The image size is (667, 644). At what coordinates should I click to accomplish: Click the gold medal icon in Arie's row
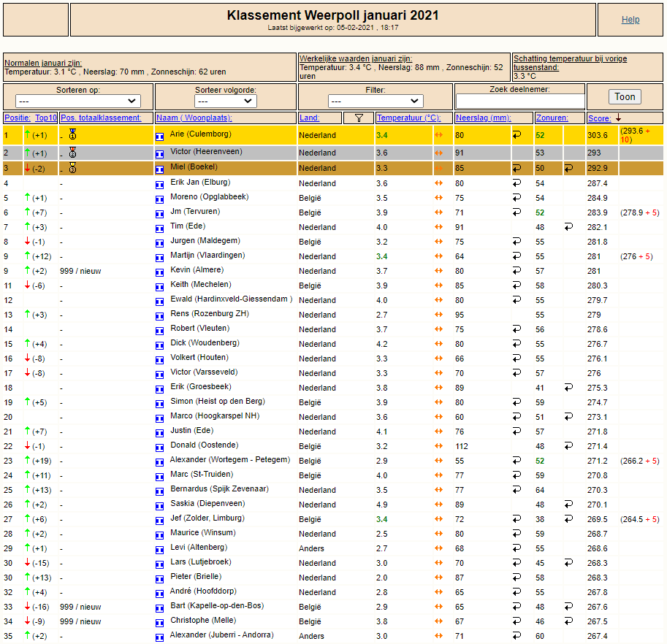click(73, 134)
